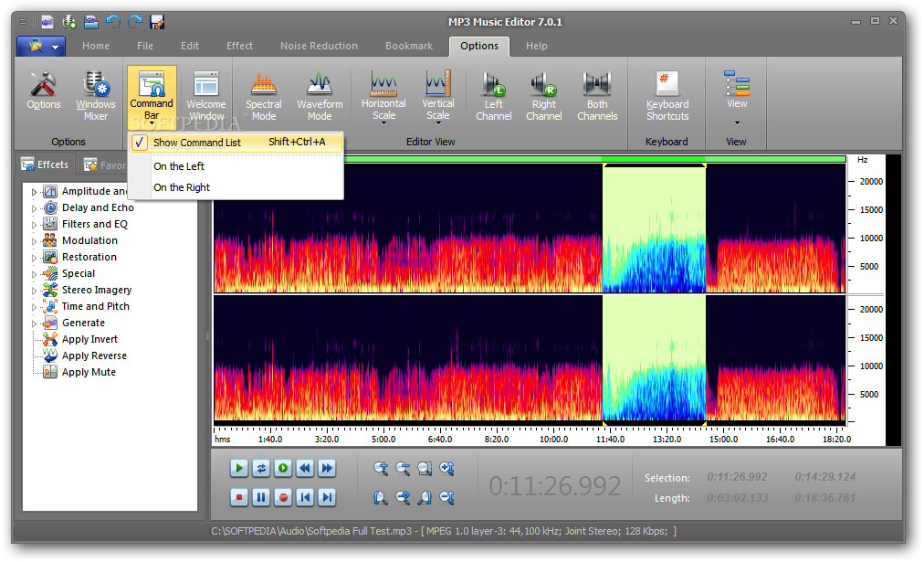Expand the Modulation tree node
This screenshot has width=924, height=562.
pyautogui.click(x=34, y=241)
